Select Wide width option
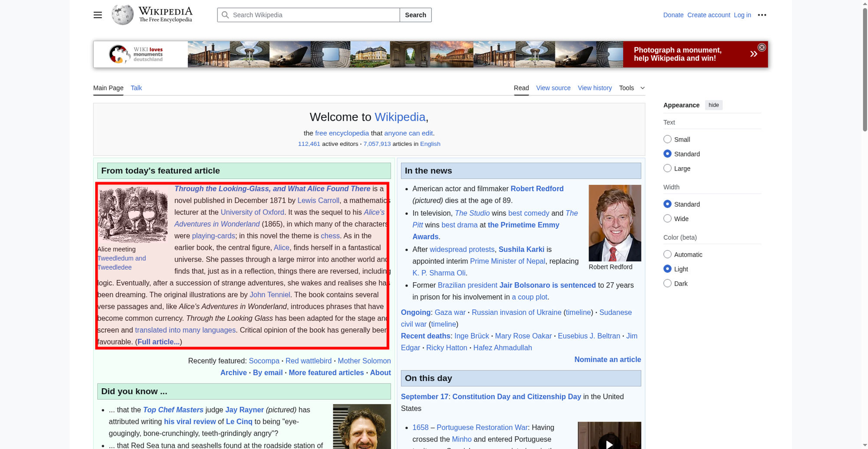This screenshot has width=868, height=449. click(x=667, y=218)
